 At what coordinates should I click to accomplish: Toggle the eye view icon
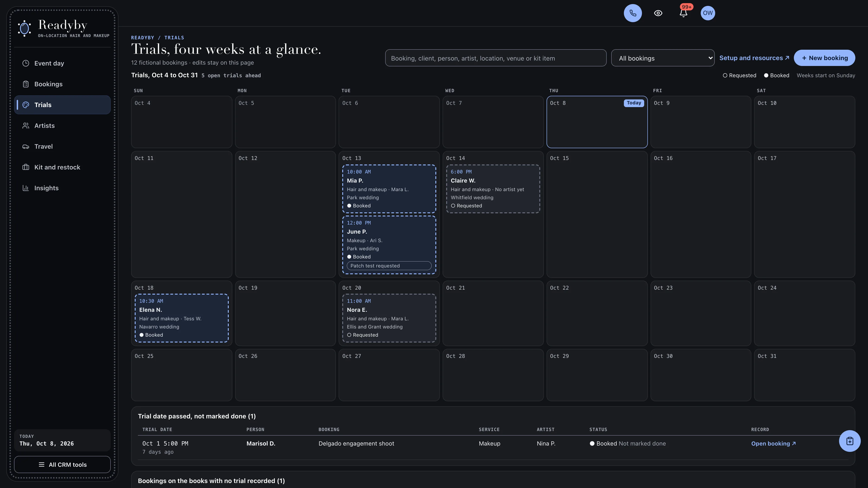(658, 13)
